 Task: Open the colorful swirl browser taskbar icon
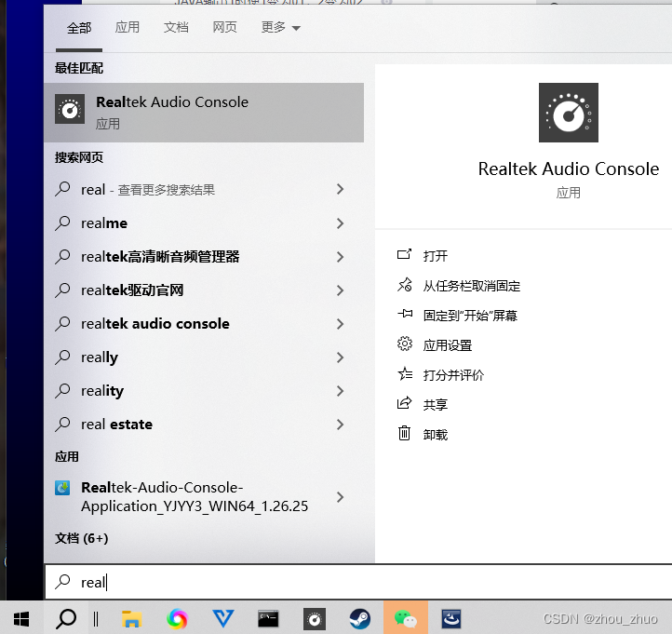click(x=177, y=619)
